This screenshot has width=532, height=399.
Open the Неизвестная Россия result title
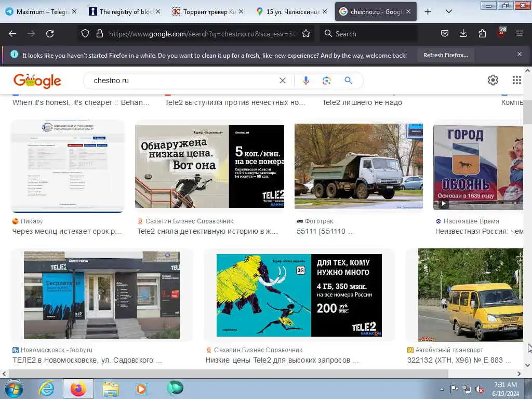(x=479, y=231)
